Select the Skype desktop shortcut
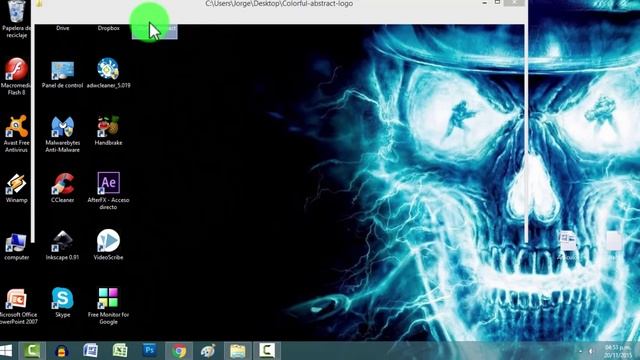 (x=62, y=302)
